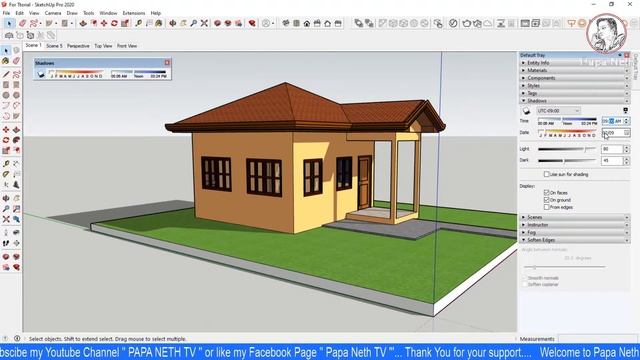
Task: Select the Eraser tool in top toolbar
Action: click(22, 24)
